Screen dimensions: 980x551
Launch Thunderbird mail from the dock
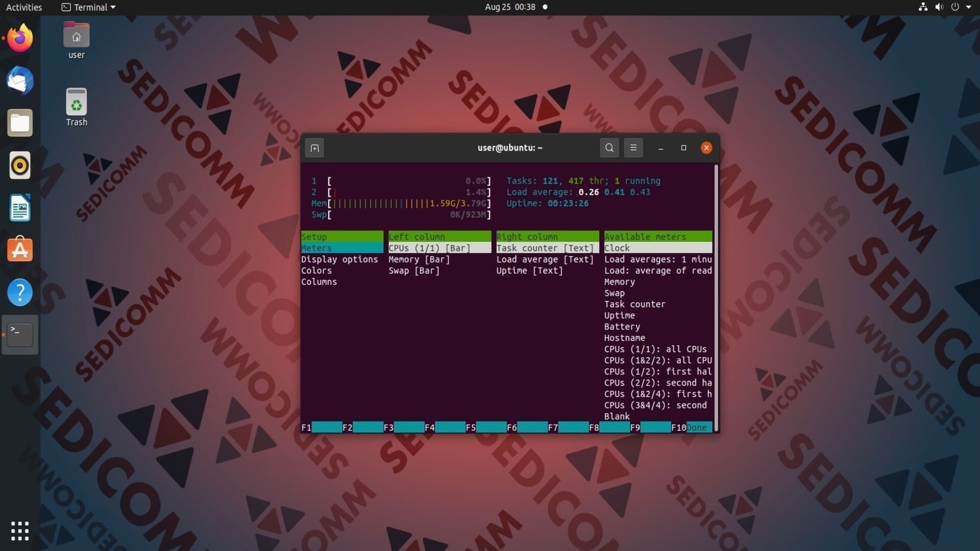pos(20,80)
